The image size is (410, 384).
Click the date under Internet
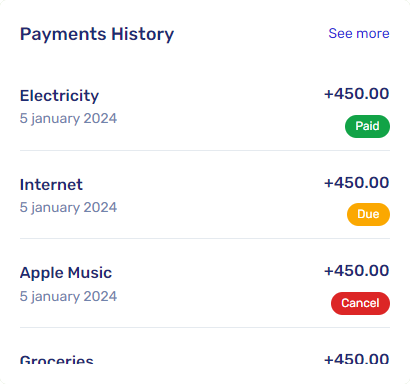click(68, 208)
